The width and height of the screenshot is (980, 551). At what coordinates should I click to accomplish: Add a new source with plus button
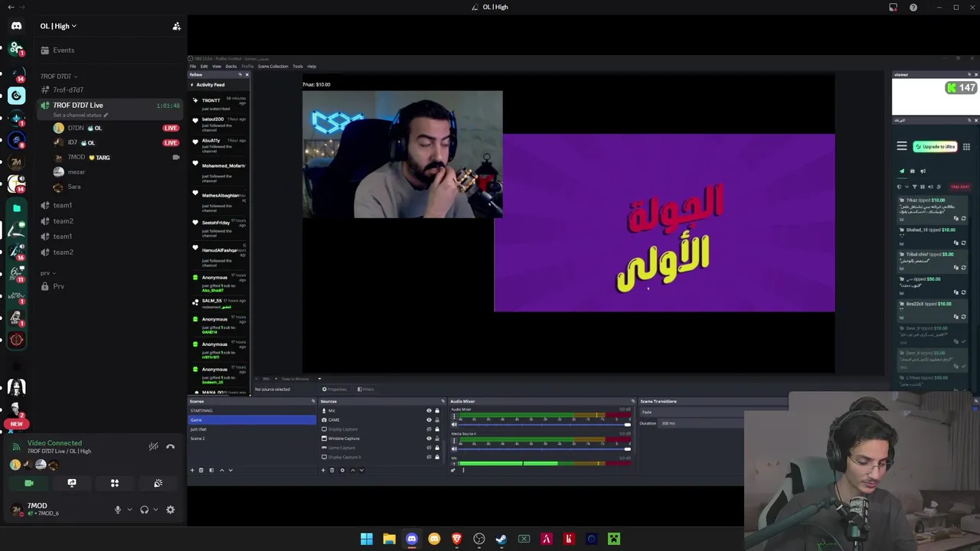323,470
